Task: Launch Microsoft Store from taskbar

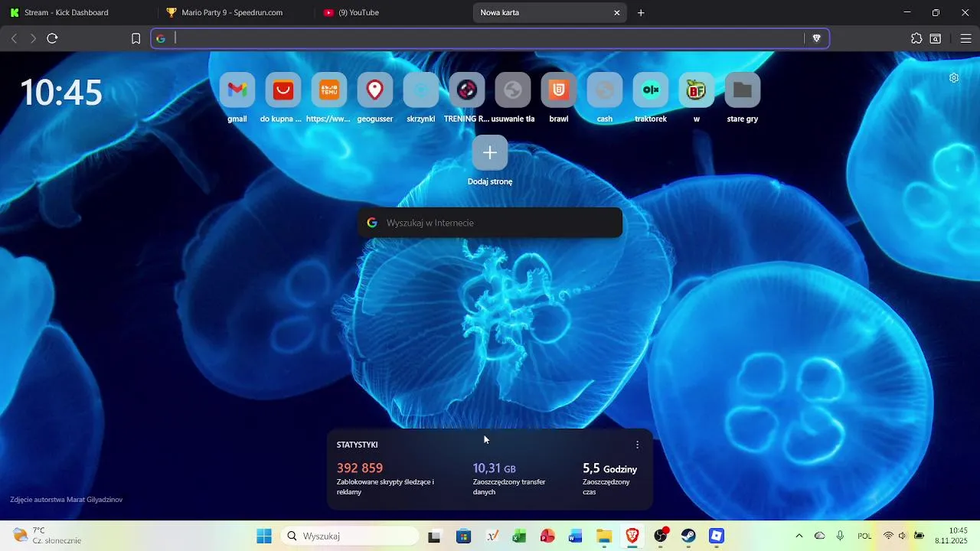Action: pos(463,536)
